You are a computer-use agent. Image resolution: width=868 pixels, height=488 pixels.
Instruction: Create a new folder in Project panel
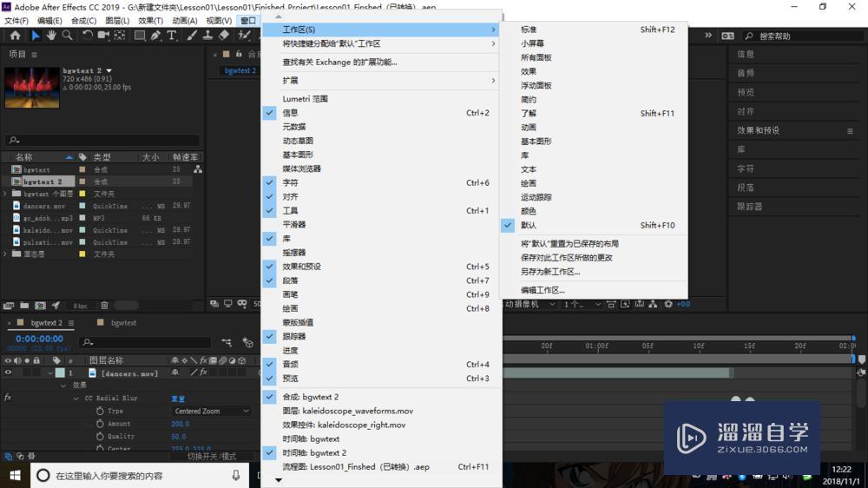click(x=24, y=305)
